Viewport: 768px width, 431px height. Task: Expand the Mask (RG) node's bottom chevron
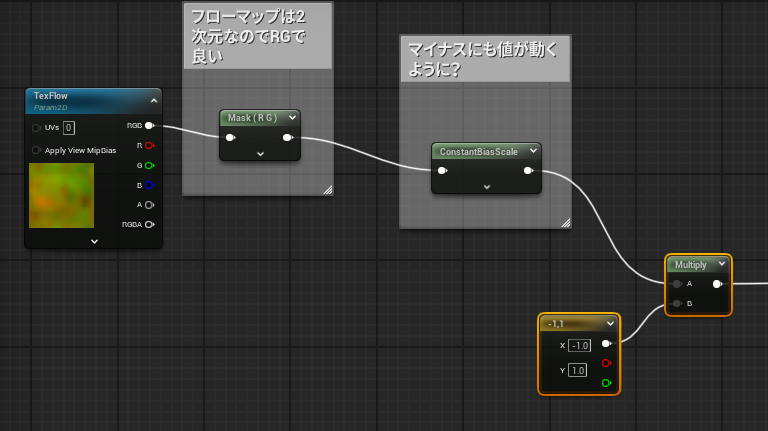point(260,153)
